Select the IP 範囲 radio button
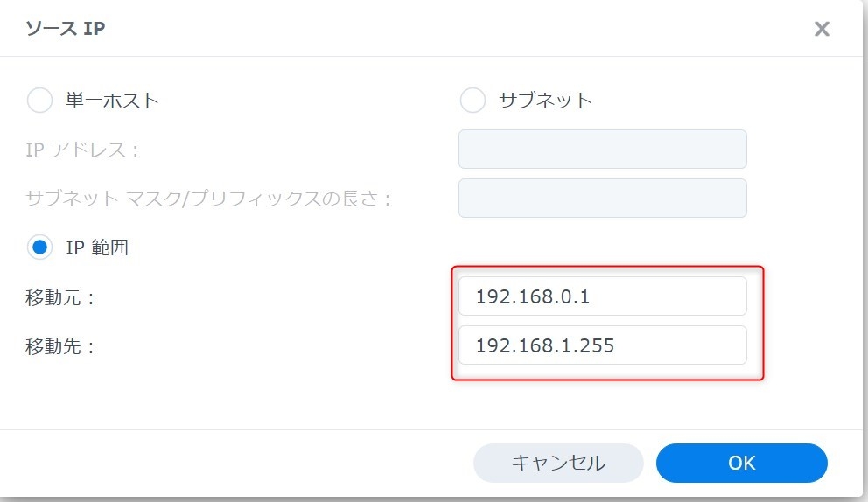The image size is (868, 502). (40, 248)
